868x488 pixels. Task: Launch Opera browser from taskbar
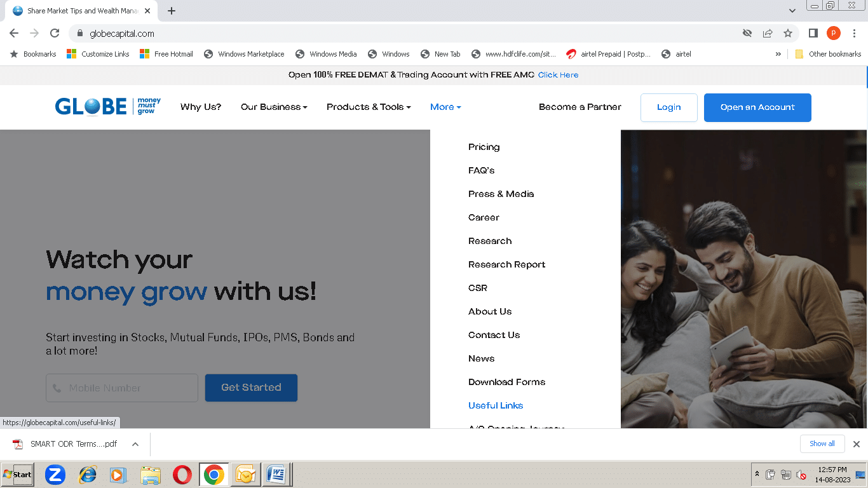click(182, 475)
